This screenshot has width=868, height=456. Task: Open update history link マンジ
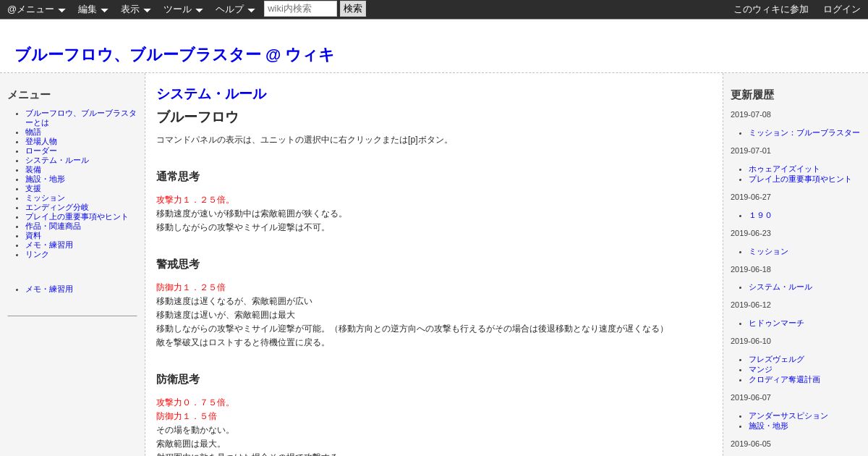click(x=760, y=370)
